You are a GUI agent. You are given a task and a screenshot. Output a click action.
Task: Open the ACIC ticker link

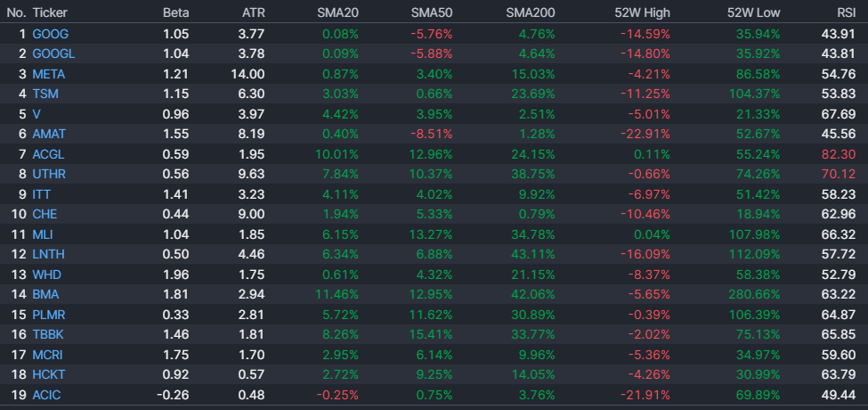pyautogui.click(x=46, y=395)
